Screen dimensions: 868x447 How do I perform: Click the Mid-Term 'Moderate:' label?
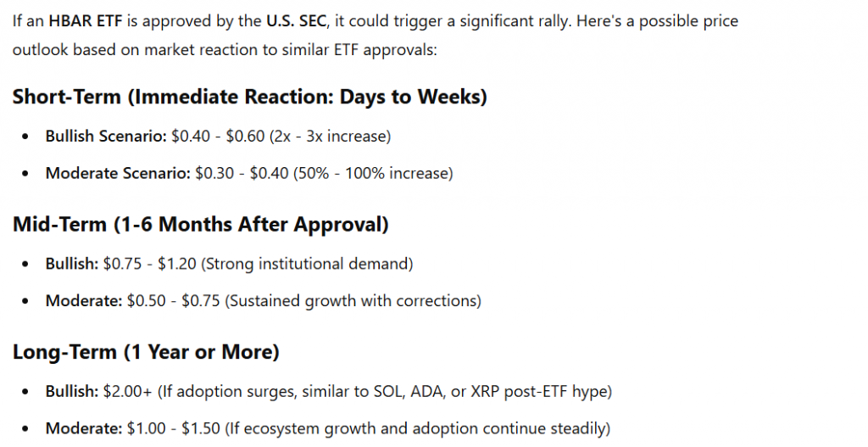[84, 301]
